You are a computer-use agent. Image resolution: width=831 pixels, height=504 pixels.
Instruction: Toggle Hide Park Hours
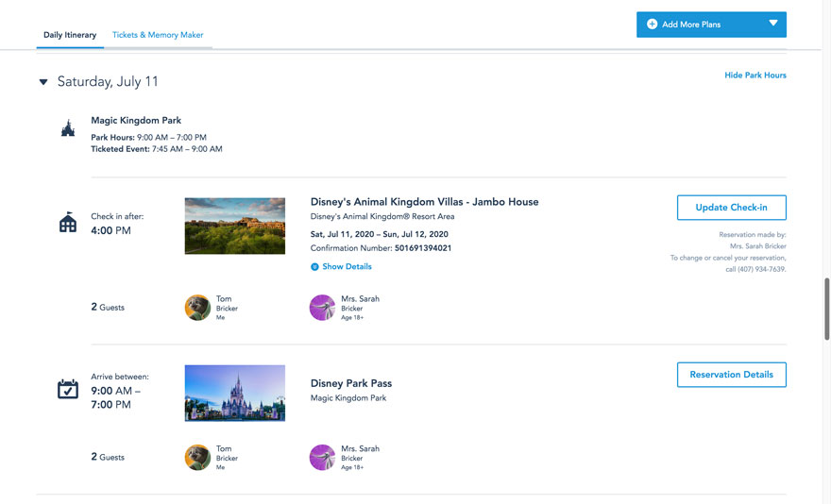coord(755,76)
